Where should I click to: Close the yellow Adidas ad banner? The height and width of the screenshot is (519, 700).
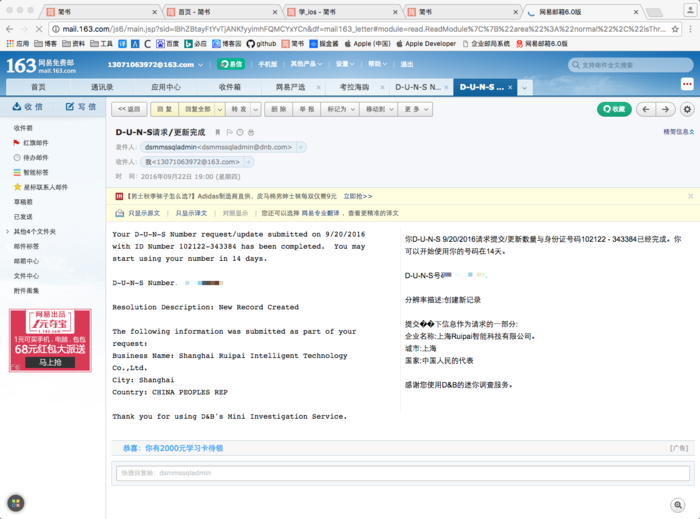[691, 196]
